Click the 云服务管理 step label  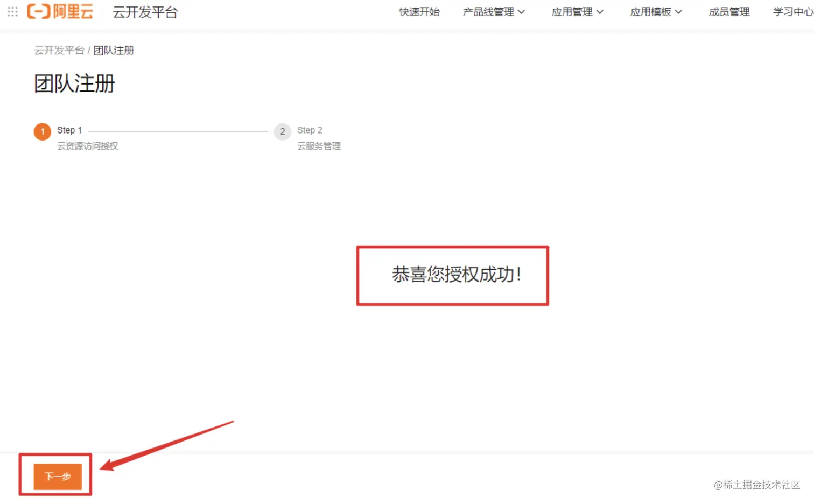[x=319, y=146]
